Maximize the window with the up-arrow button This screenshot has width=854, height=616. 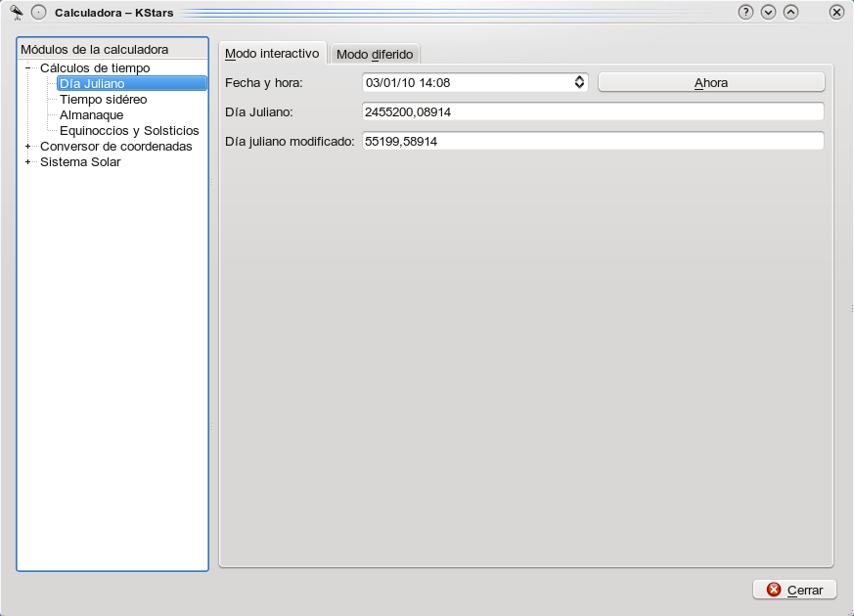tap(790, 13)
